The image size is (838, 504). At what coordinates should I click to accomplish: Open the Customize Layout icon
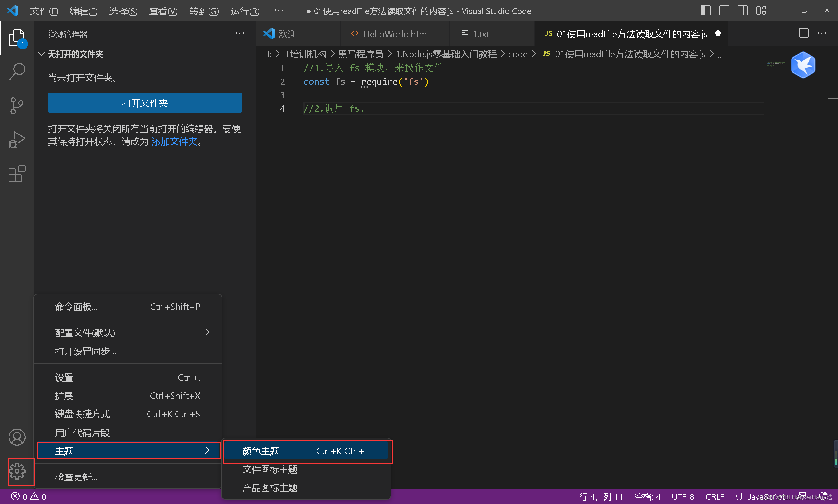tap(761, 10)
